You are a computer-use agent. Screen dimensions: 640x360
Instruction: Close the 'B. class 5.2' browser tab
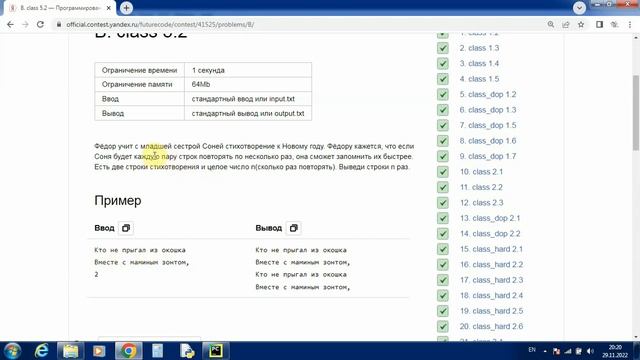(x=109, y=8)
